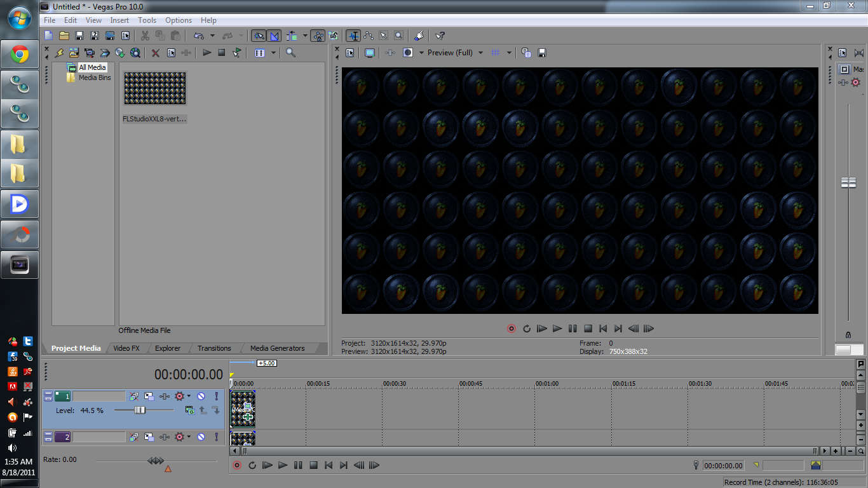Viewport: 868px width, 488px height.
Task: Click the master volume fader handle
Action: tap(848, 182)
